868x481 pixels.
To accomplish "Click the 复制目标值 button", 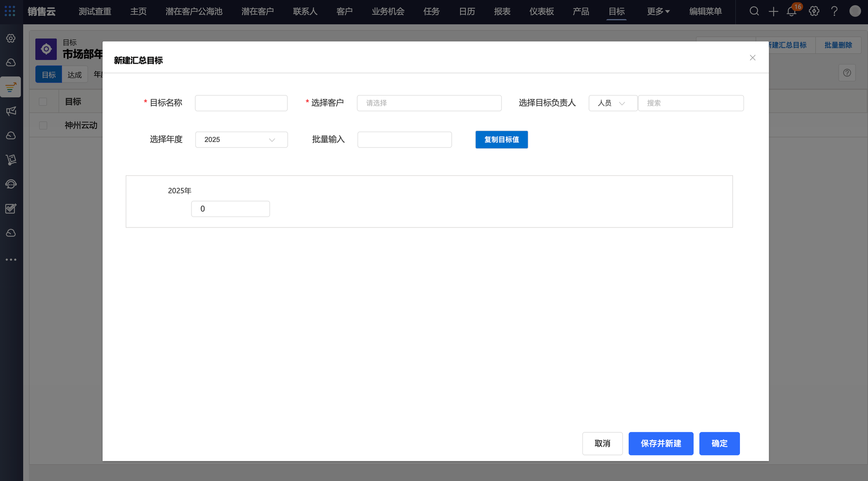I will pyautogui.click(x=501, y=140).
